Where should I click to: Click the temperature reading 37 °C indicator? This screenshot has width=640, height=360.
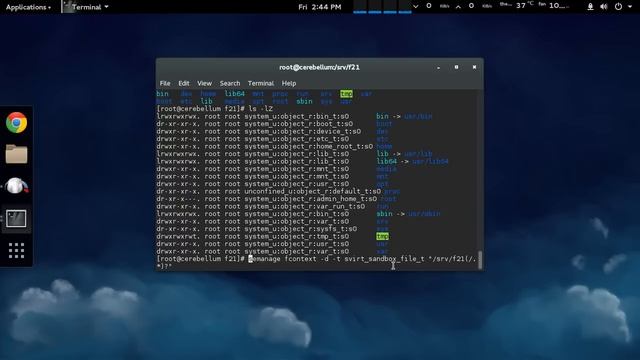tap(525, 6)
